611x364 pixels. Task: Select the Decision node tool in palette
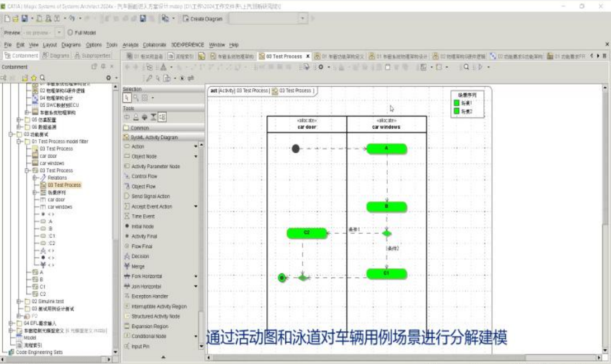[x=140, y=257]
